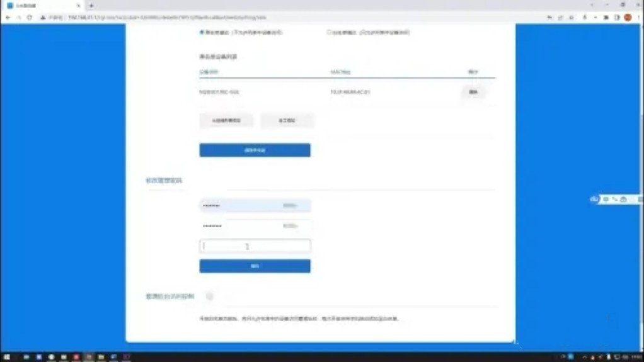The height and width of the screenshot is (362, 644).
Task: Click add from online devices button
Action: (226, 121)
